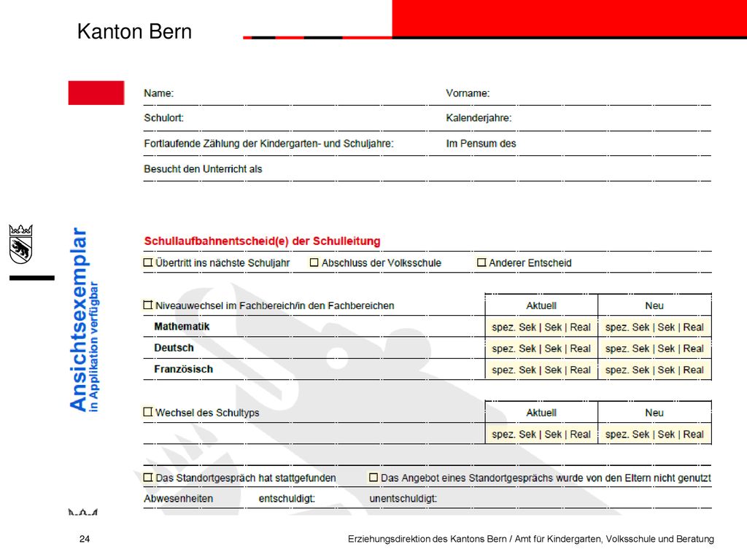Select Deutsch Neu level cell

tap(654, 349)
